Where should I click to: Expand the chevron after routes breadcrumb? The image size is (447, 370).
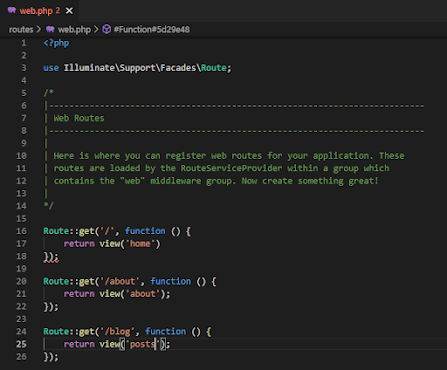(x=39, y=30)
